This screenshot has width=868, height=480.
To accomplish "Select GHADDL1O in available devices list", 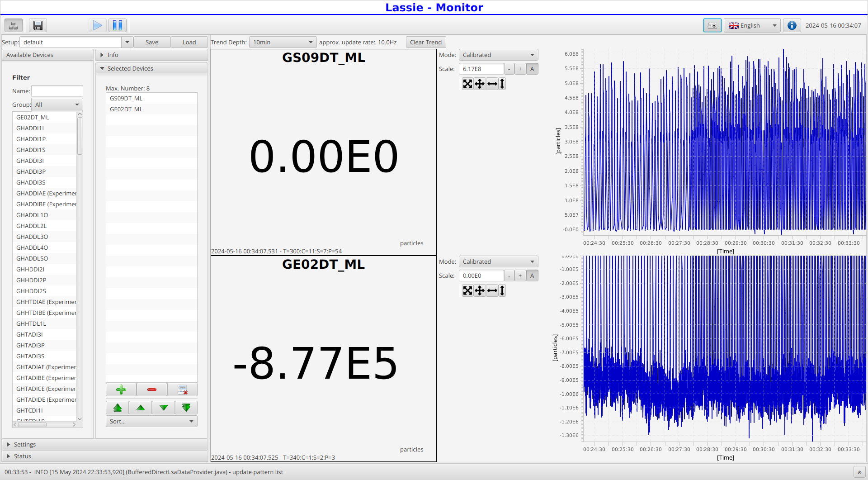I will pos(45,215).
